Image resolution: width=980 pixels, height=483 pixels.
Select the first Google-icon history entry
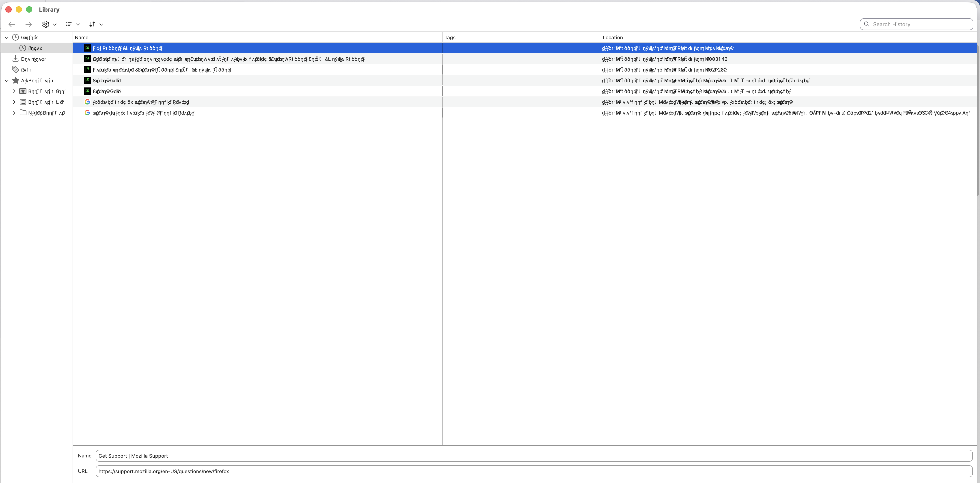pyautogui.click(x=141, y=102)
